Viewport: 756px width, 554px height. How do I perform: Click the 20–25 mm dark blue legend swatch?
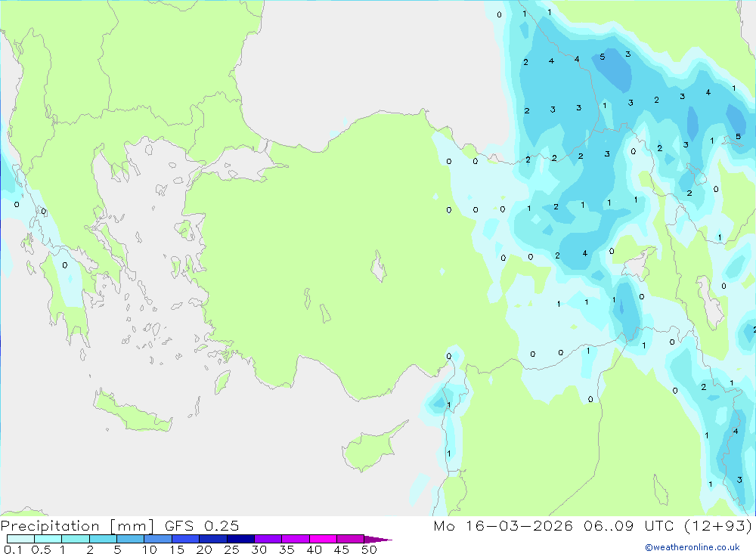[x=213, y=539]
